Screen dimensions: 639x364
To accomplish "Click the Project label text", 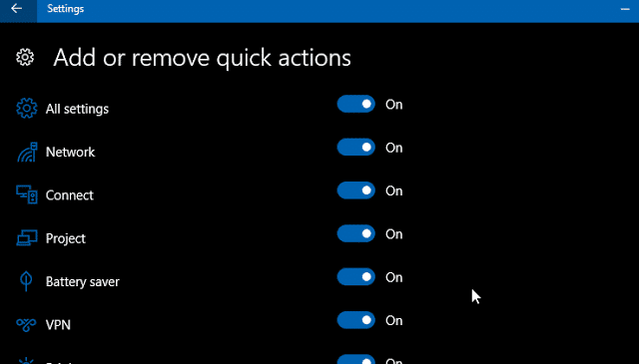I will (66, 238).
